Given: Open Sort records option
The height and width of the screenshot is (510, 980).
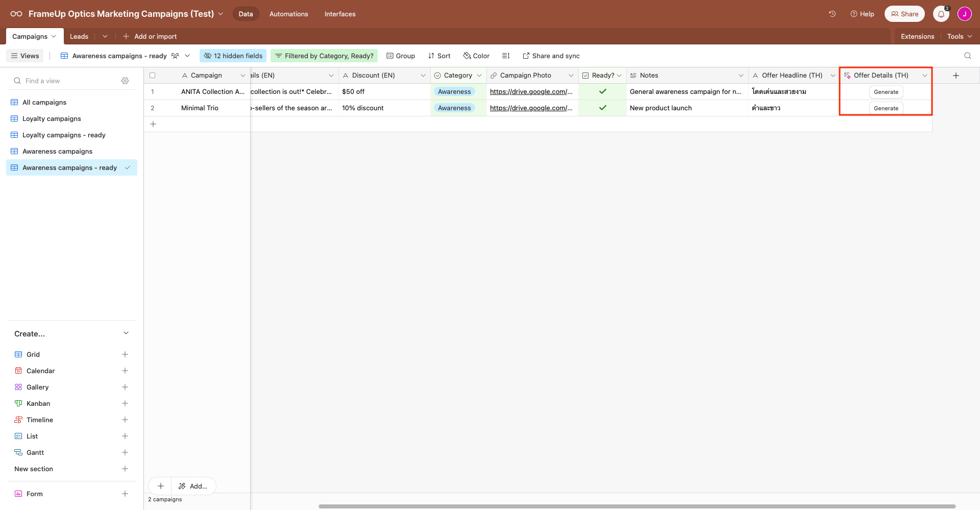Looking at the screenshot, I should (x=439, y=56).
